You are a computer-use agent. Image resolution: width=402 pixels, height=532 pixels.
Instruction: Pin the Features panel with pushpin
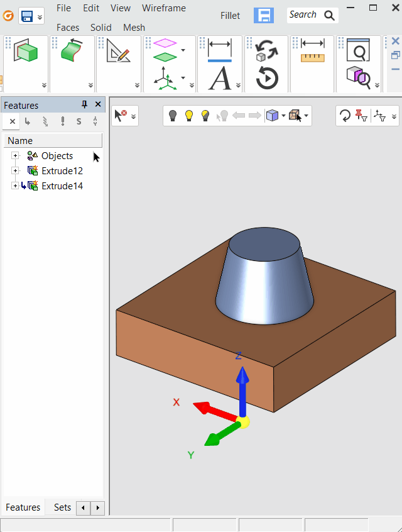tap(85, 105)
